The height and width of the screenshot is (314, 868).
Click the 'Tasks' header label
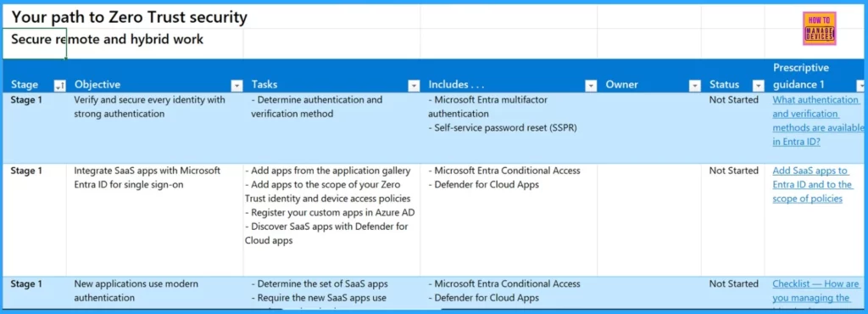point(264,85)
